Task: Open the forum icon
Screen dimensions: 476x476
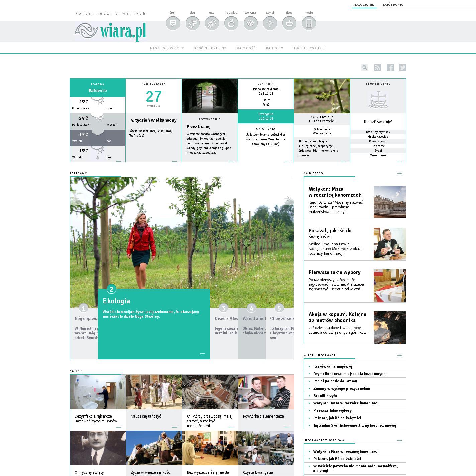Action: tap(173, 23)
